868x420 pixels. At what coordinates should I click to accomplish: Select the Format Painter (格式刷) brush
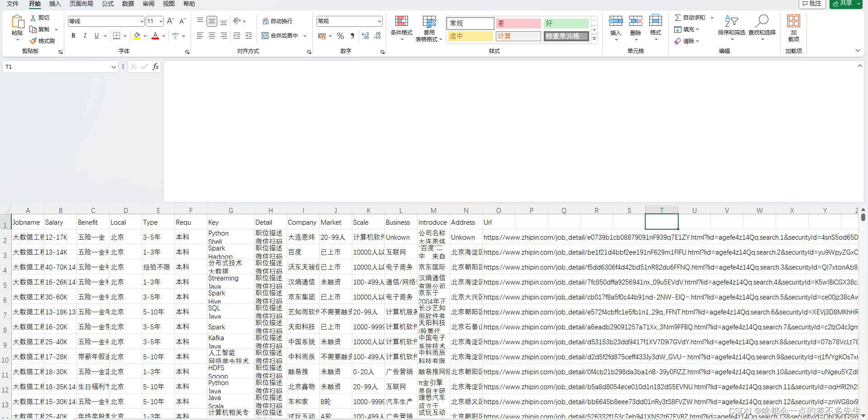tap(33, 41)
